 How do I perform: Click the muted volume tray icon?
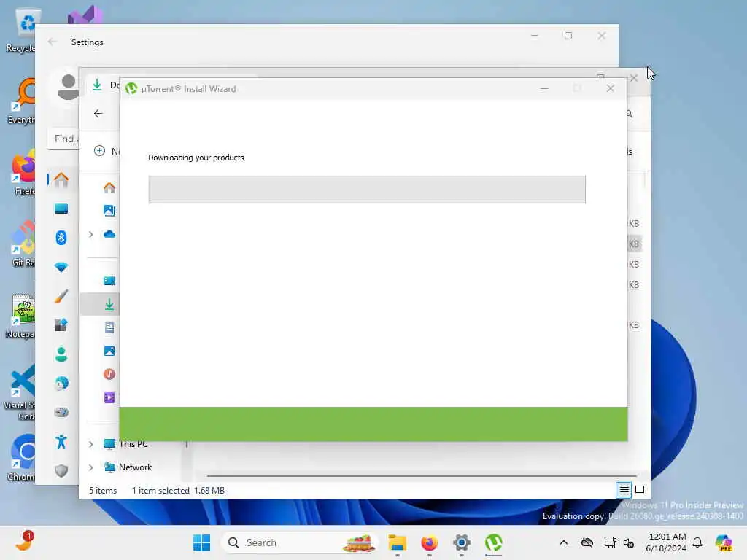tap(629, 542)
